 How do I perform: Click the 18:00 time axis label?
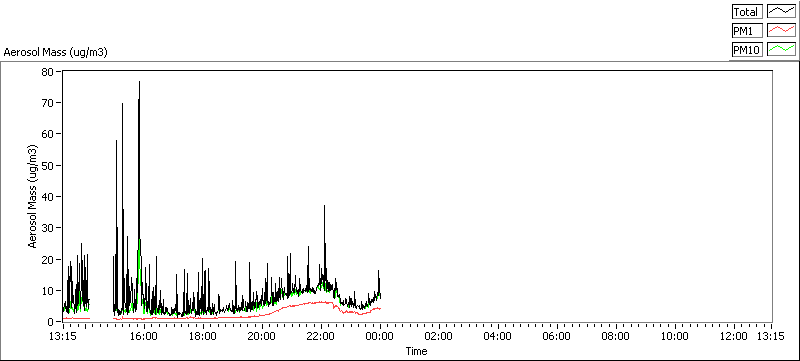pos(203,337)
